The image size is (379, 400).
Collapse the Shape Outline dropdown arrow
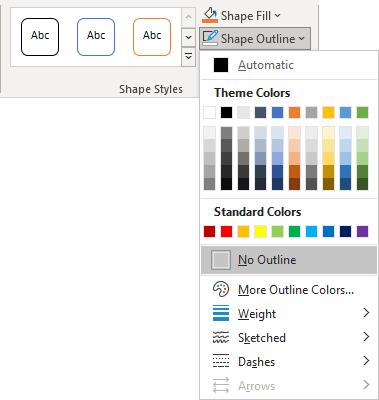pos(301,39)
